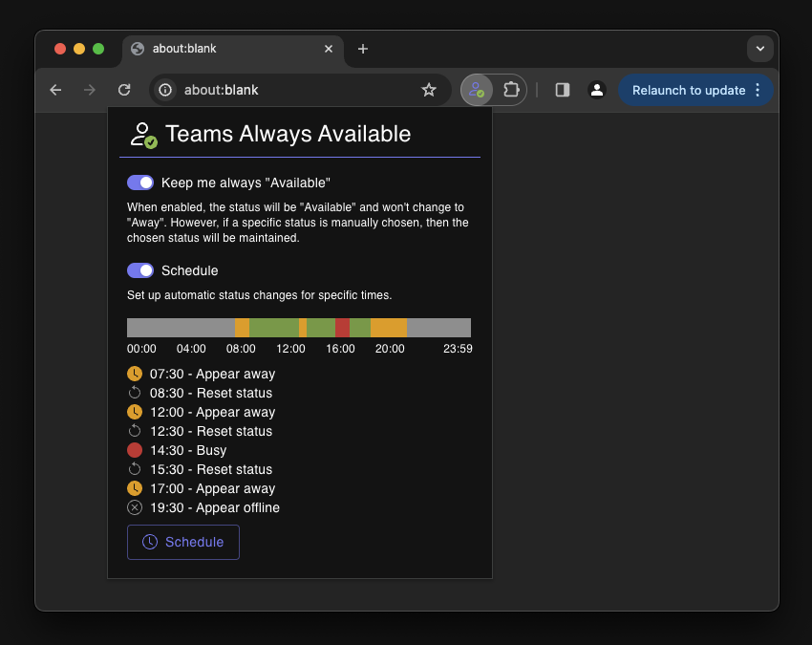Open the Chrome profile avatar
The image size is (812, 645).
click(597, 90)
